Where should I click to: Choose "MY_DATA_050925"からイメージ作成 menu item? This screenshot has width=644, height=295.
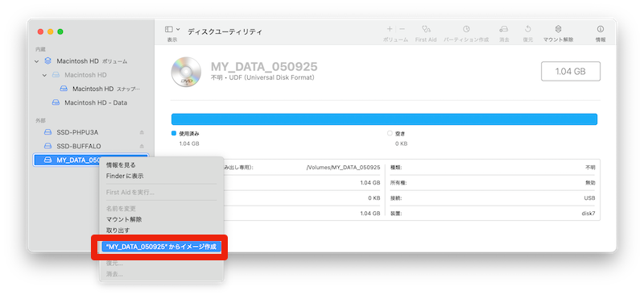click(161, 247)
